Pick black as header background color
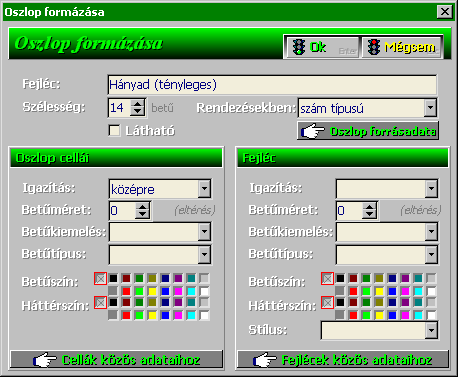Viewport: 458px width, 377px height. pyautogui.click(x=340, y=303)
